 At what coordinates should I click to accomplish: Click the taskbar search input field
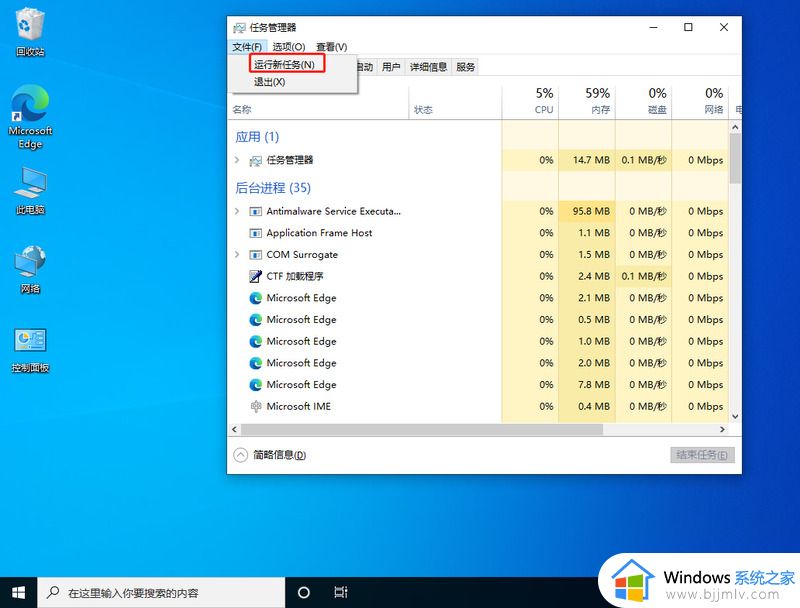[x=161, y=592]
